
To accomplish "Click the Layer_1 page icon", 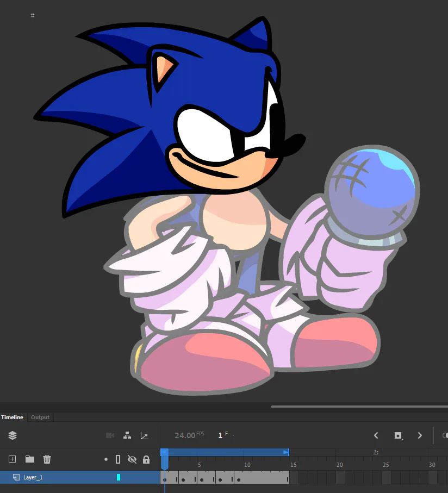I will tap(16, 477).
